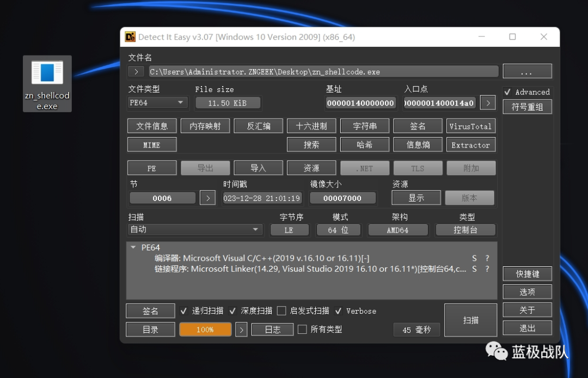Open the entry point arrow button

(x=488, y=103)
